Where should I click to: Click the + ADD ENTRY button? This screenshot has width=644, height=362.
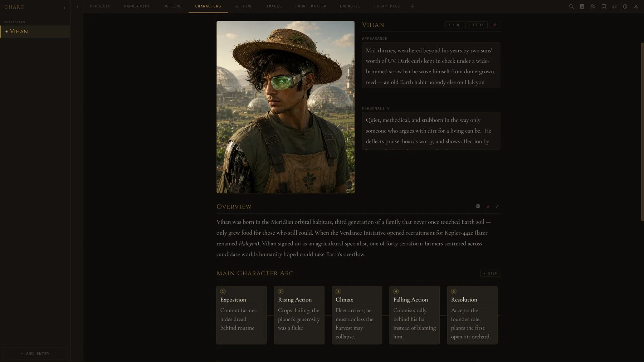[35, 354]
